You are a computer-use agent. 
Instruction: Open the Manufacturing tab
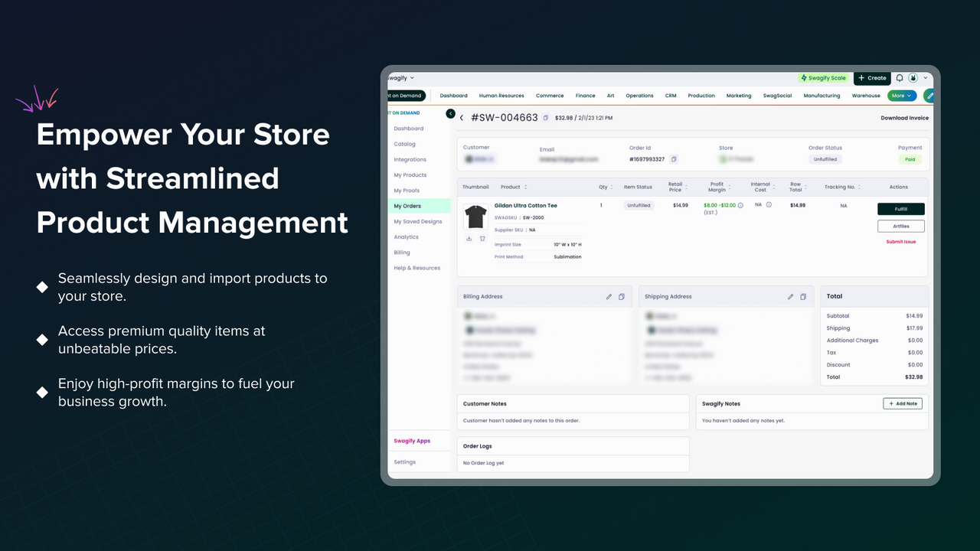point(822,96)
